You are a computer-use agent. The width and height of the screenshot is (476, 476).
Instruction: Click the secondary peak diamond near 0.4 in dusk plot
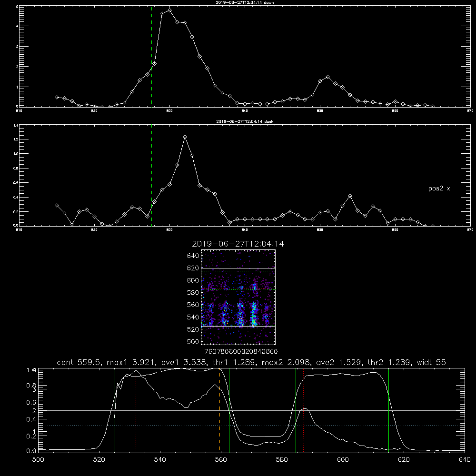(x=350, y=196)
